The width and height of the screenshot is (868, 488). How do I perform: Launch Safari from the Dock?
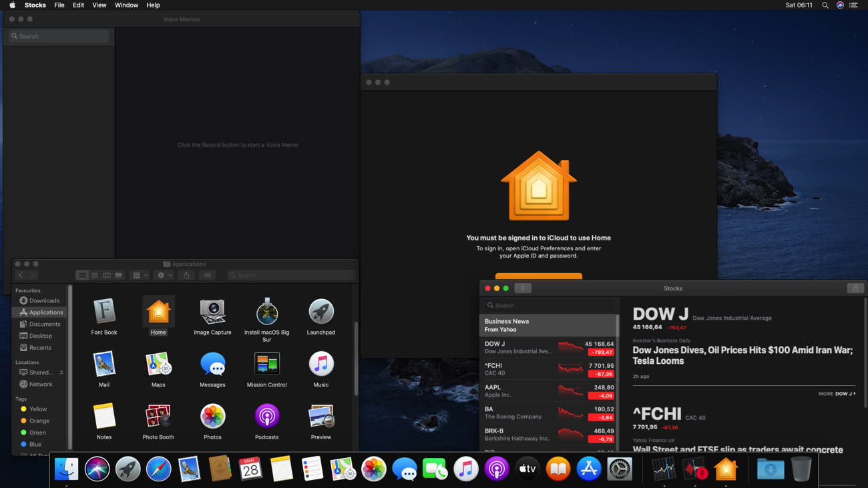(x=158, y=469)
